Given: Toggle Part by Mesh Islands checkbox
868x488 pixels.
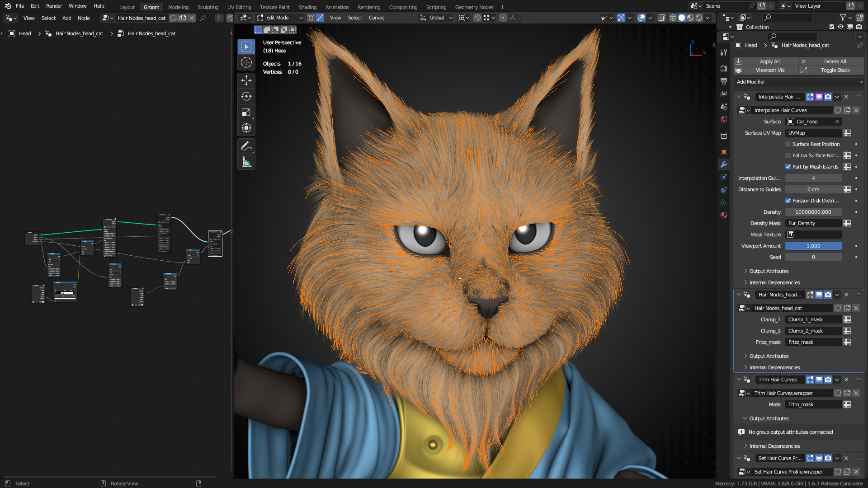Looking at the screenshot, I should coord(788,166).
